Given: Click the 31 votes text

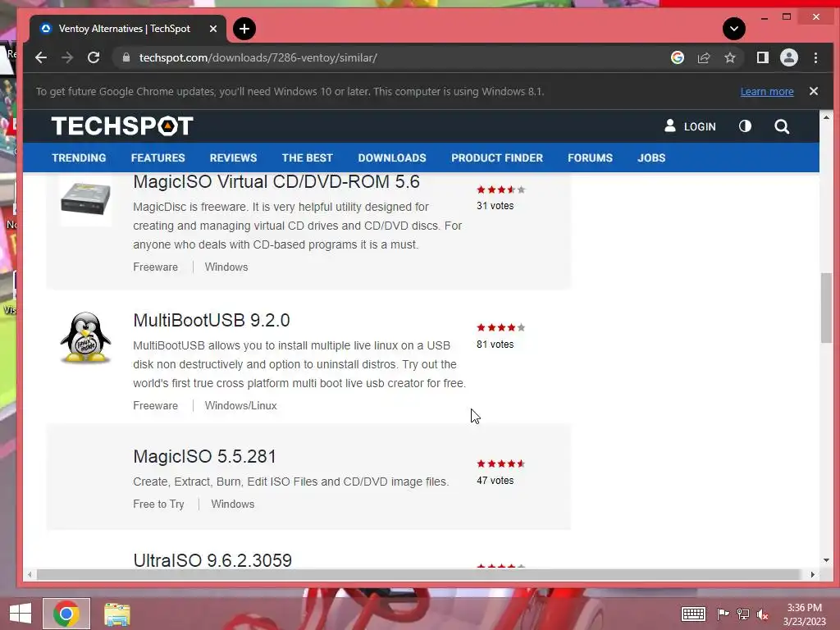Looking at the screenshot, I should click(495, 206).
